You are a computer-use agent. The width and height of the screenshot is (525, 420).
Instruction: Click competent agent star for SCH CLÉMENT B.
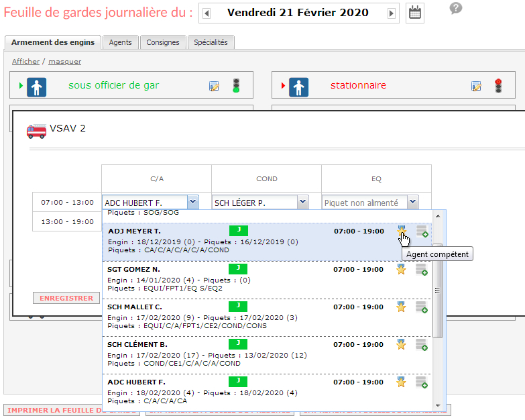[401, 344]
